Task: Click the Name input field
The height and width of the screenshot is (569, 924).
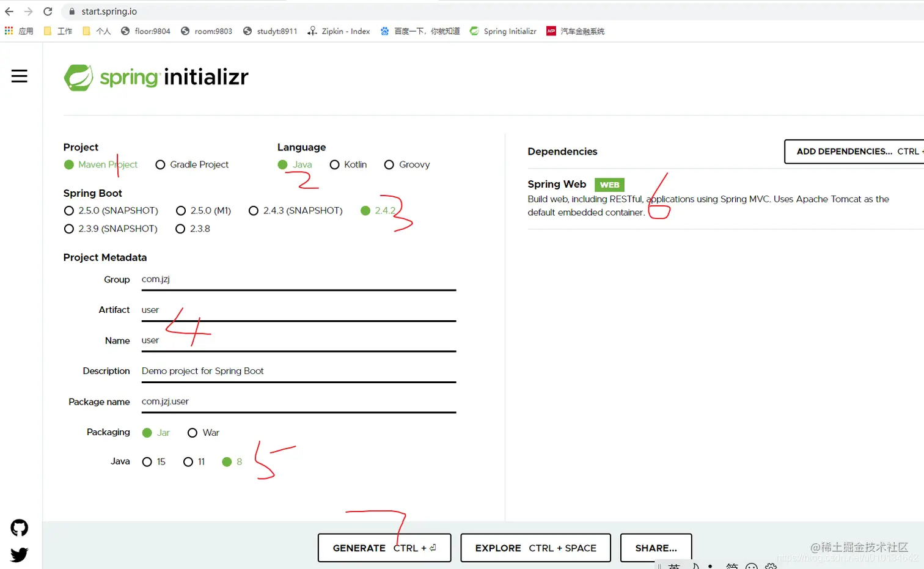Action: point(299,341)
